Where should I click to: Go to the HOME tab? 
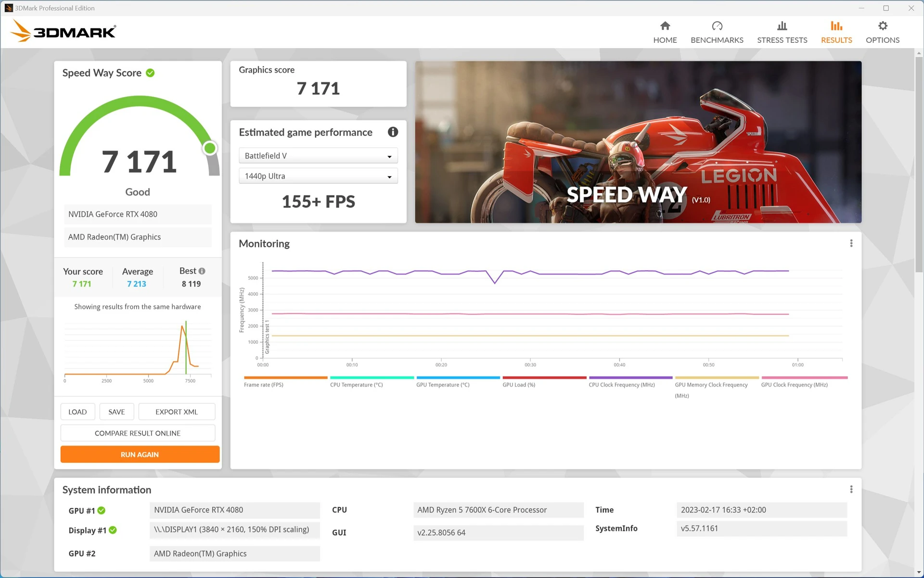[665, 32]
